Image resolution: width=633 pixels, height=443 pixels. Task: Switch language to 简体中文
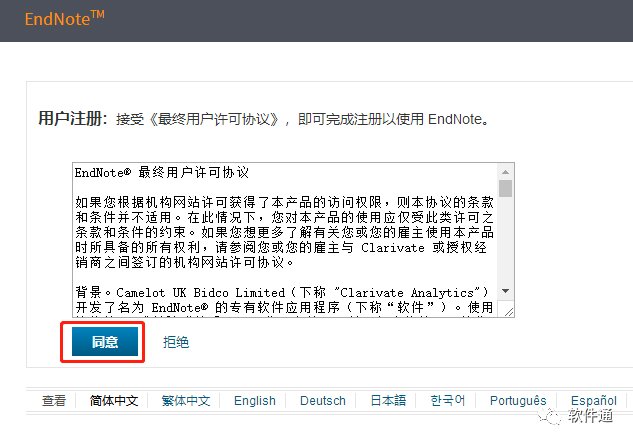(x=114, y=401)
